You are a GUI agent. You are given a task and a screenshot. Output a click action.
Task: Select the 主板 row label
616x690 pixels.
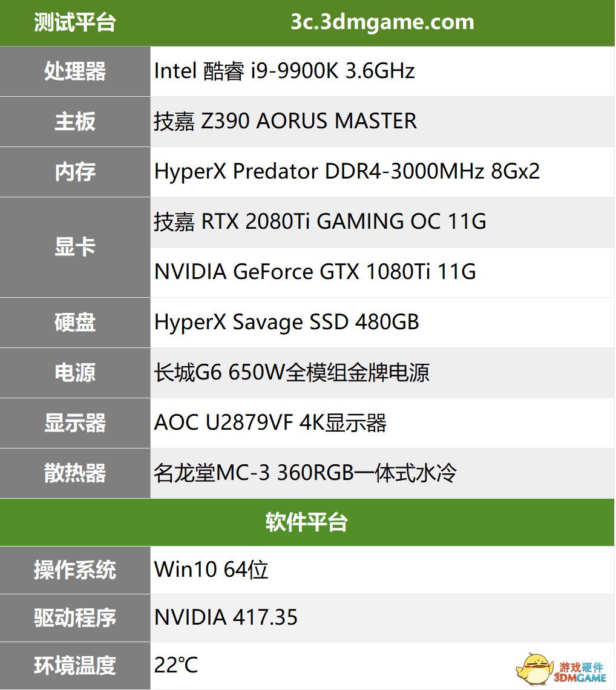click(x=75, y=122)
